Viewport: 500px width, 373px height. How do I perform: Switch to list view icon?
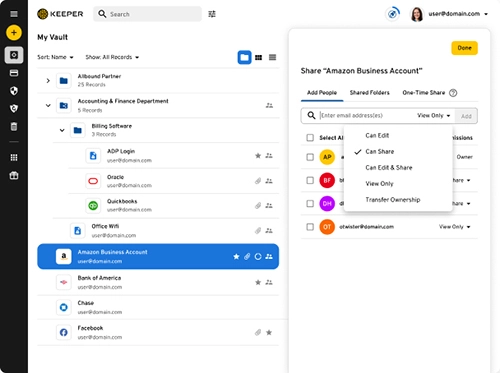pos(272,58)
